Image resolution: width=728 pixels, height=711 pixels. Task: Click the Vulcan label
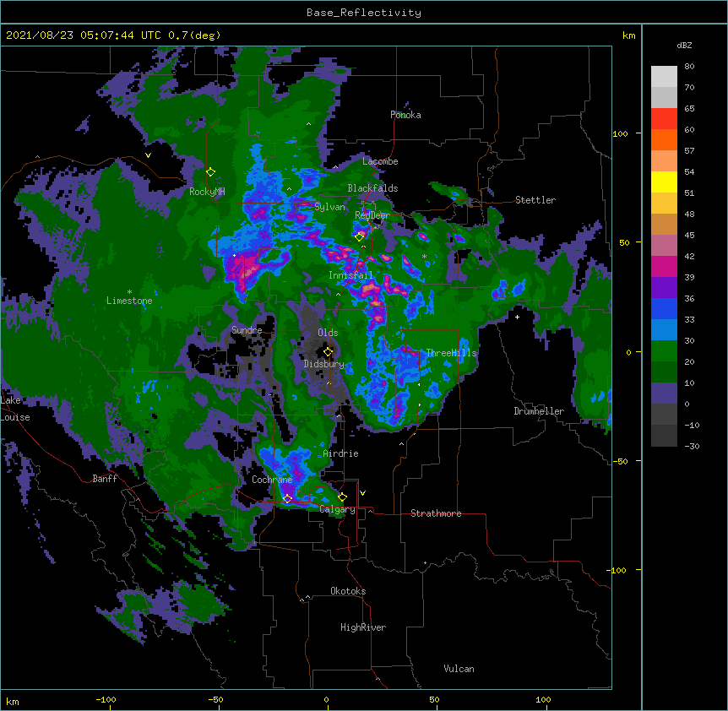coord(459,669)
